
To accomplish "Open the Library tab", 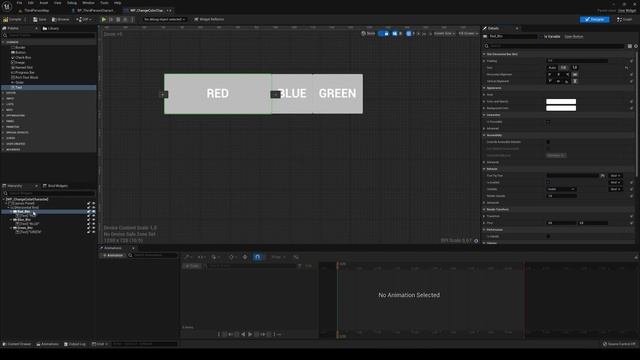I will point(51,28).
